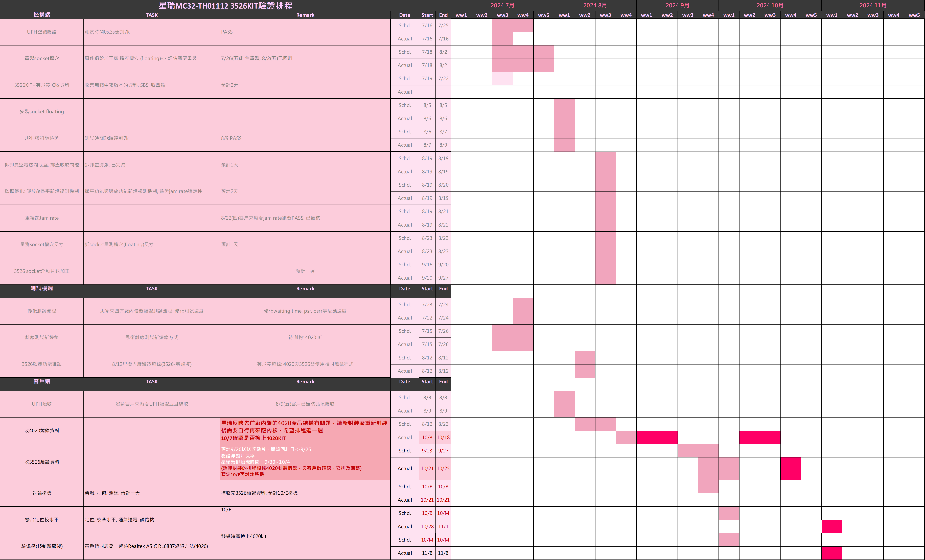Select the 3526KIT+英飛凌IC收資料 cell
This screenshot has width=925, height=560.
tap(42, 85)
